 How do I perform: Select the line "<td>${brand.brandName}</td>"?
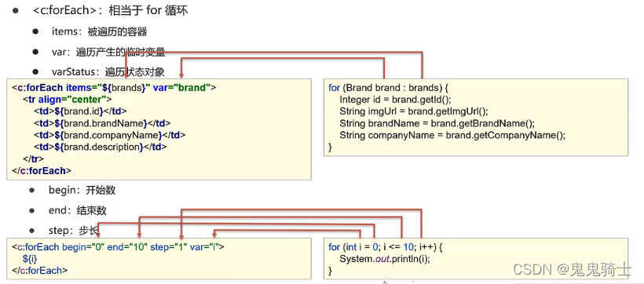click(102, 123)
